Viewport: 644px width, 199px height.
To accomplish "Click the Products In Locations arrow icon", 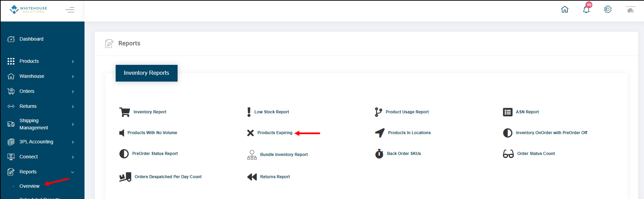I will pyautogui.click(x=380, y=133).
